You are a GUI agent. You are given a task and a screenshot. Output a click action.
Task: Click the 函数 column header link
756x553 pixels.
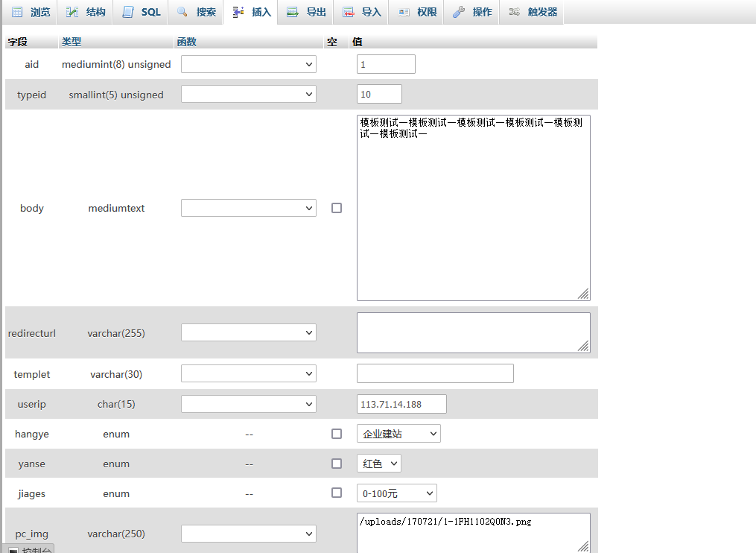(187, 42)
